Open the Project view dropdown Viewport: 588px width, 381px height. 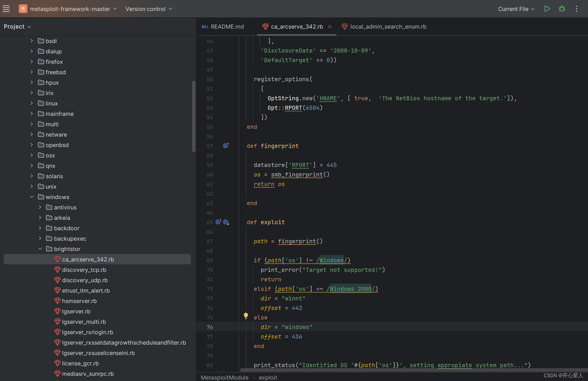click(x=17, y=27)
